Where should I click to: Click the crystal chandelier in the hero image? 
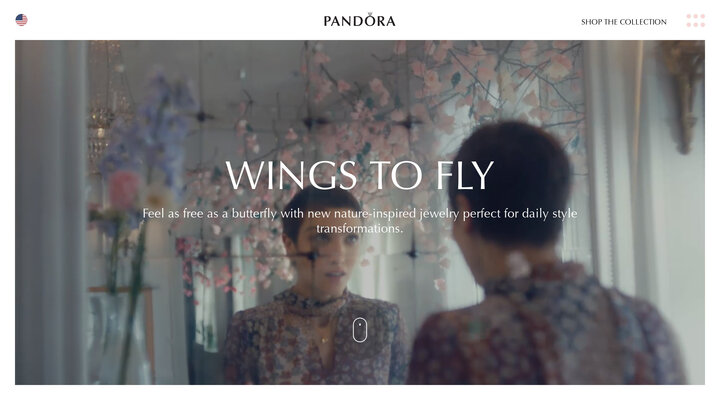click(105, 106)
